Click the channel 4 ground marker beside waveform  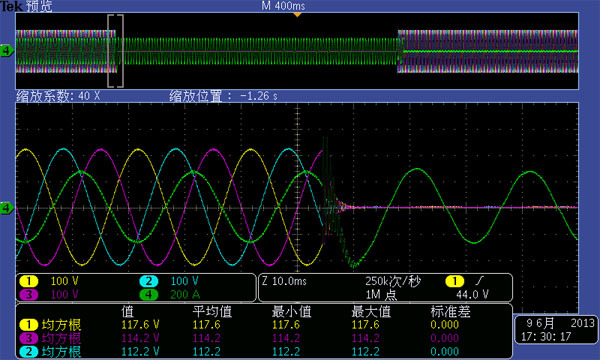pyautogui.click(x=7, y=208)
